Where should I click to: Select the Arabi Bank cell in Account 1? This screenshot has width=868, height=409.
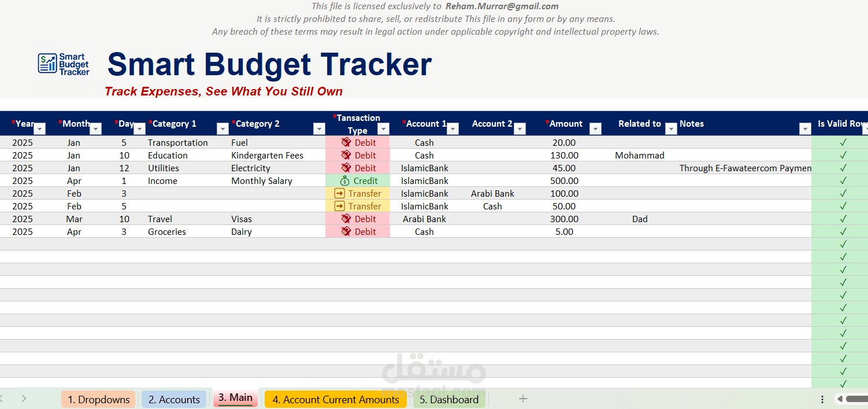pos(425,219)
